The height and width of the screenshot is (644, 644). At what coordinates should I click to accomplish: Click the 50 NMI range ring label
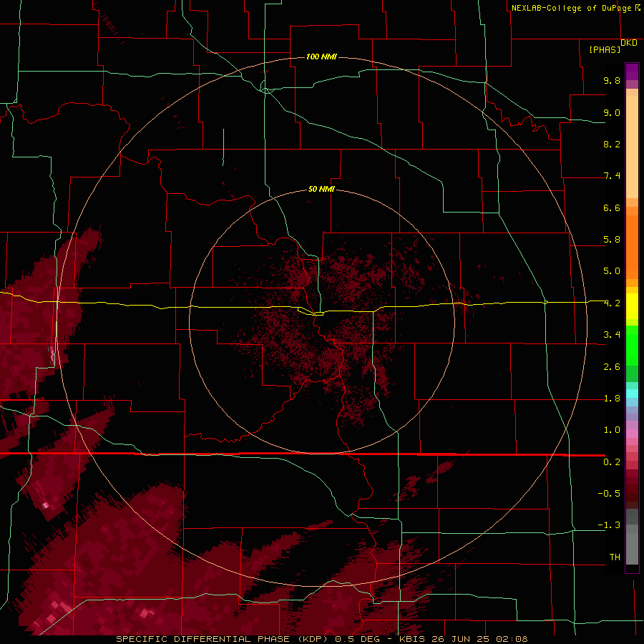321,189
